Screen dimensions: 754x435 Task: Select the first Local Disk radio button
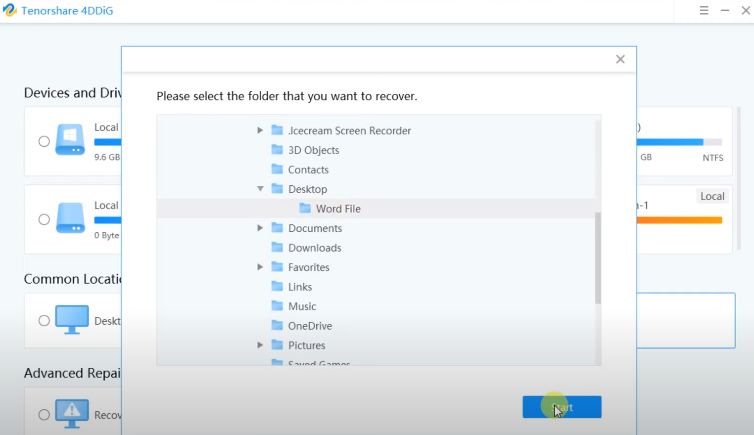[x=44, y=141]
